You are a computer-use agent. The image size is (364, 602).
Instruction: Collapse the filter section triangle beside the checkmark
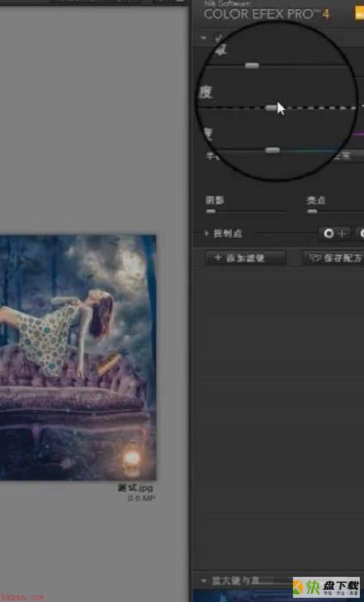(x=204, y=38)
